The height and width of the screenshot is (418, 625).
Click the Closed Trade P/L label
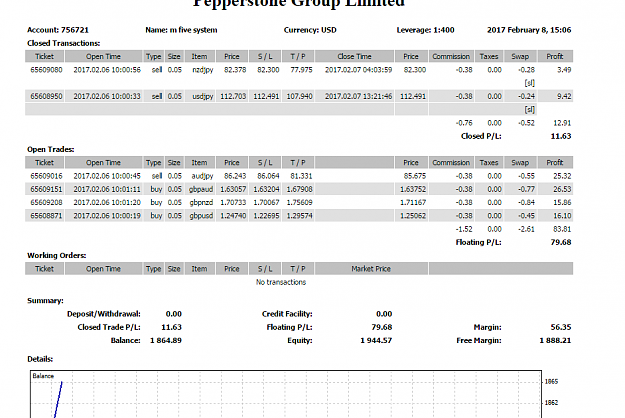109,327
